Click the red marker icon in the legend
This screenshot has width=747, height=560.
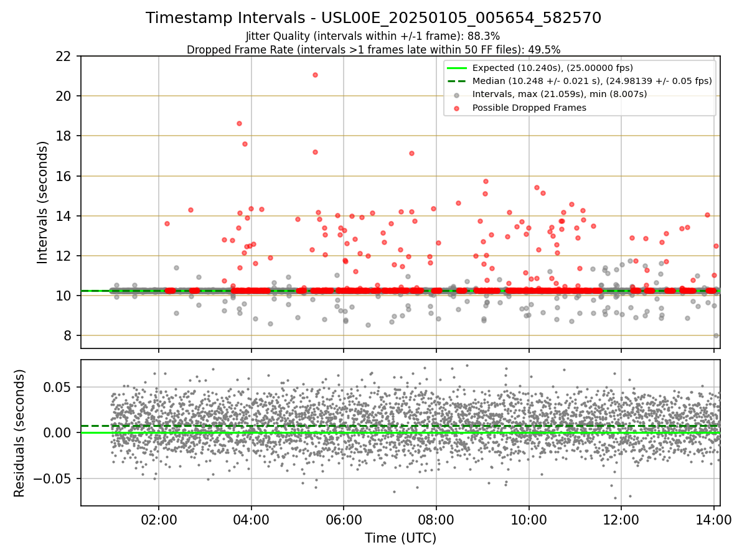tap(457, 108)
